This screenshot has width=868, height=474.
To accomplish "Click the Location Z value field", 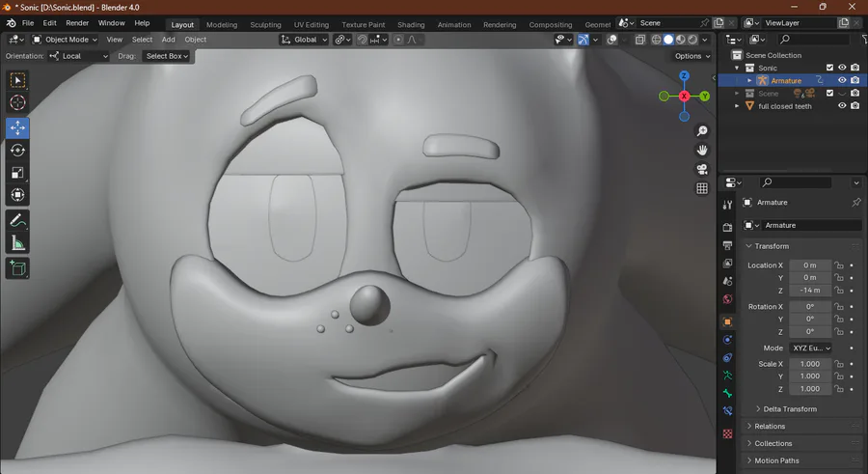I will coord(810,291).
